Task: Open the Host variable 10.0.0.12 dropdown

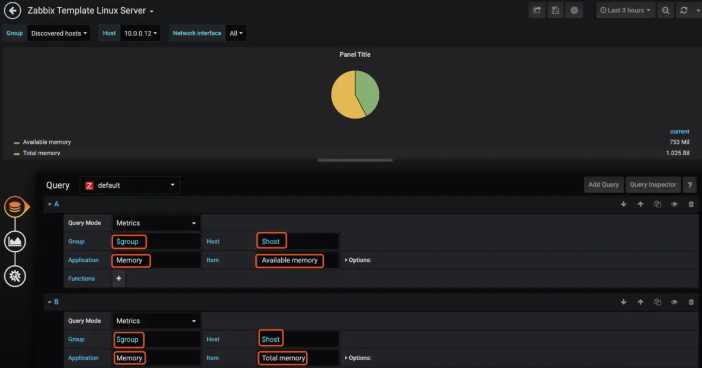Action: [140, 33]
